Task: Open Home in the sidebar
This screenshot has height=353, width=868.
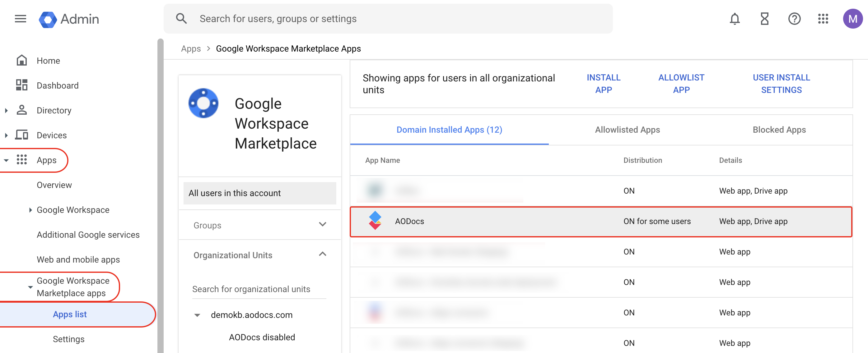Action: point(48,61)
